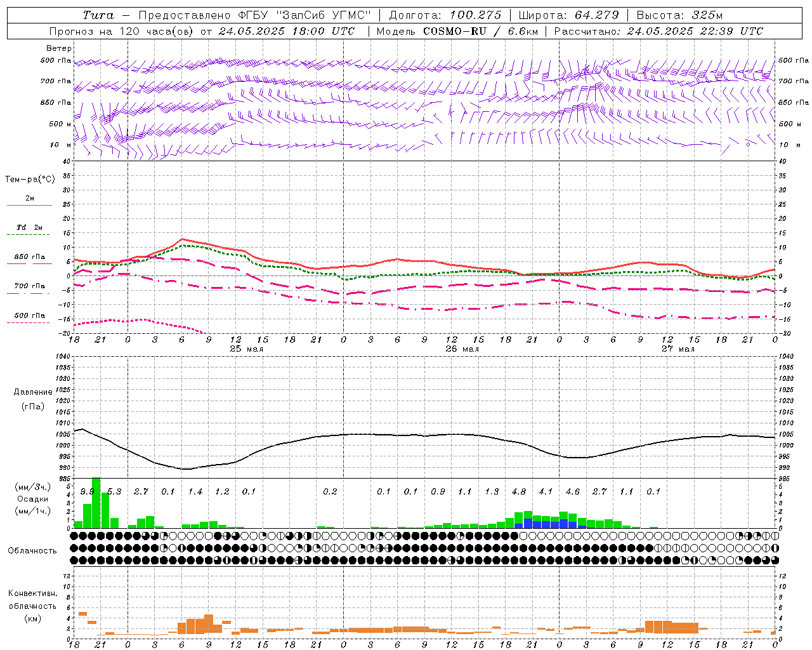The image size is (812, 650).
Task: Click the '2м' temperature legend entry
Action: pos(30,199)
